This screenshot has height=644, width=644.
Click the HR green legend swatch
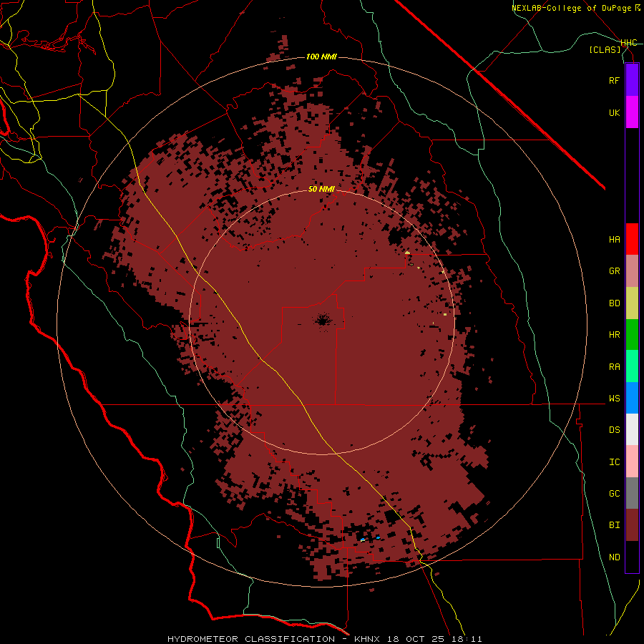632,335
